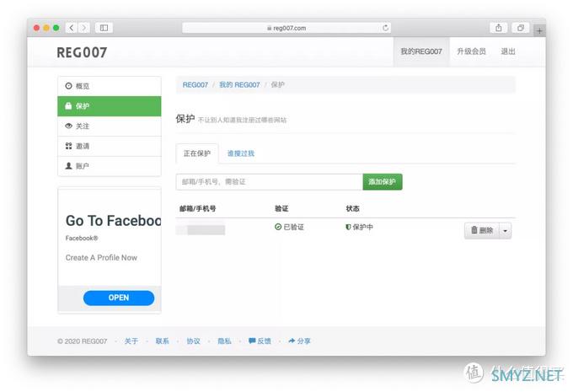Go back using Safari back arrow
Image resolution: width=573 pixels, height=392 pixels.
[x=72, y=28]
